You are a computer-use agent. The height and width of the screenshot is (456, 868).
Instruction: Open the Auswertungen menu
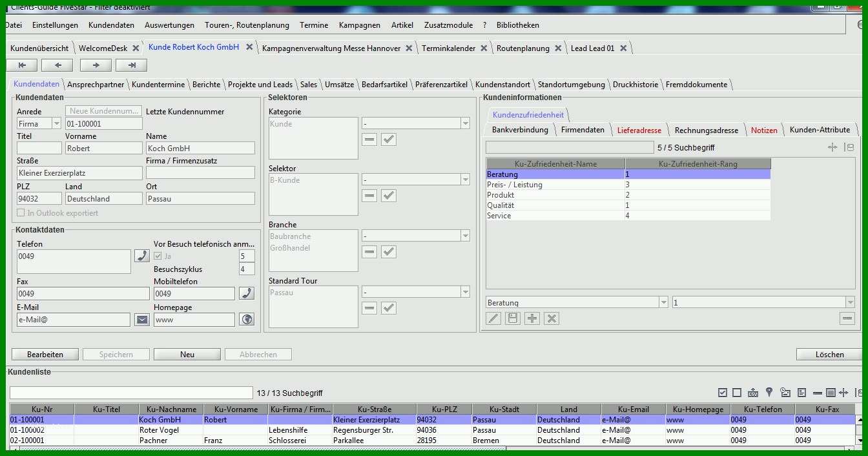[x=169, y=25]
